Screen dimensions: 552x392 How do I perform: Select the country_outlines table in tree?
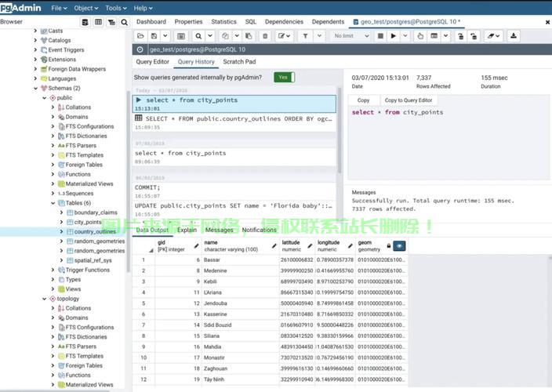click(95, 231)
